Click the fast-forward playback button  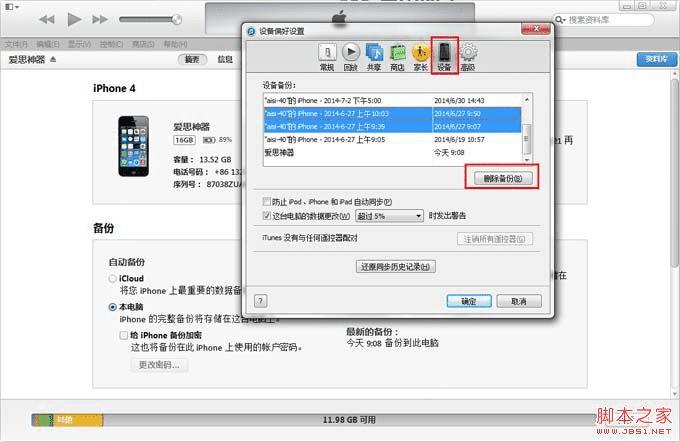[x=100, y=20]
